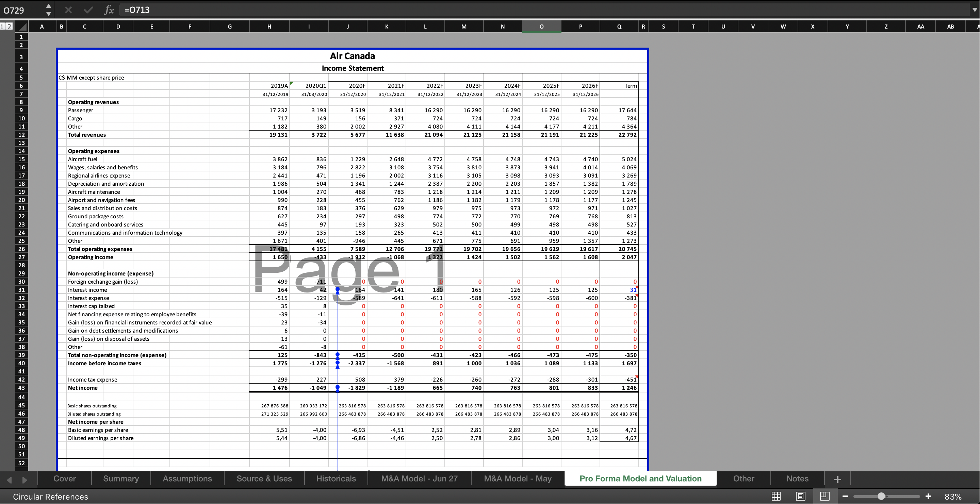Open the Other sheet tab
Image resolution: width=980 pixels, height=504 pixels.
coord(744,478)
